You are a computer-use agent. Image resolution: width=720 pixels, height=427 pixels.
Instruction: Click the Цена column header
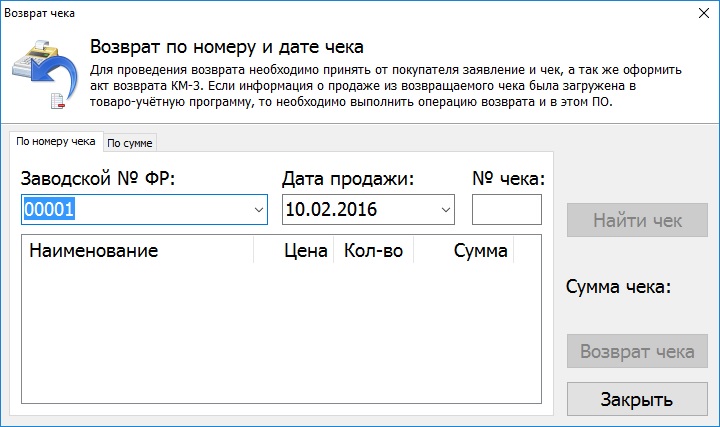tap(306, 251)
